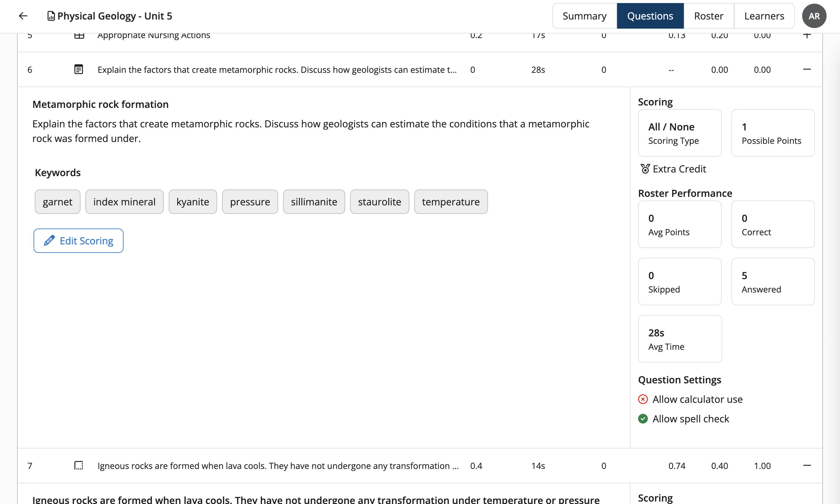Click the green check beside Allow spell check
840x504 pixels.
tap(643, 419)
